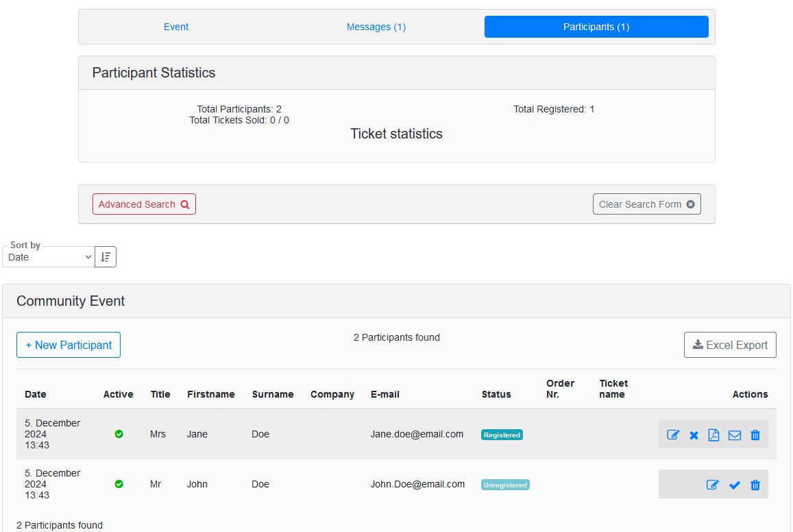
Task: Add a New Participant
Action: point(69,345)
